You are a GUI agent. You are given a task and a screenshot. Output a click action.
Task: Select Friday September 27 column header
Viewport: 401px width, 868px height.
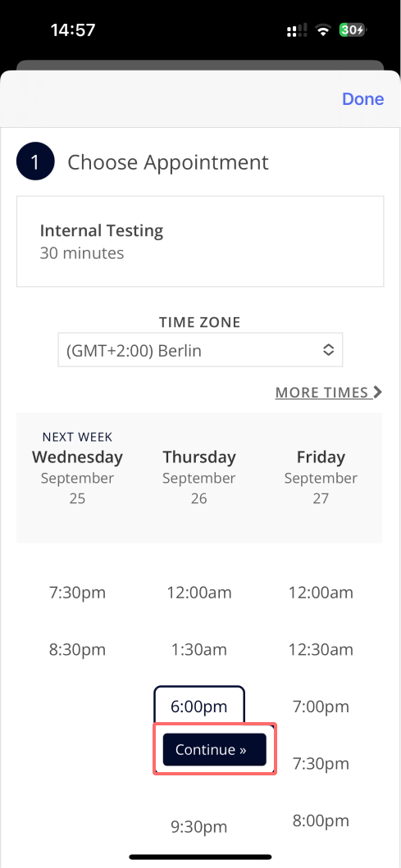click(x=321, y=477)
